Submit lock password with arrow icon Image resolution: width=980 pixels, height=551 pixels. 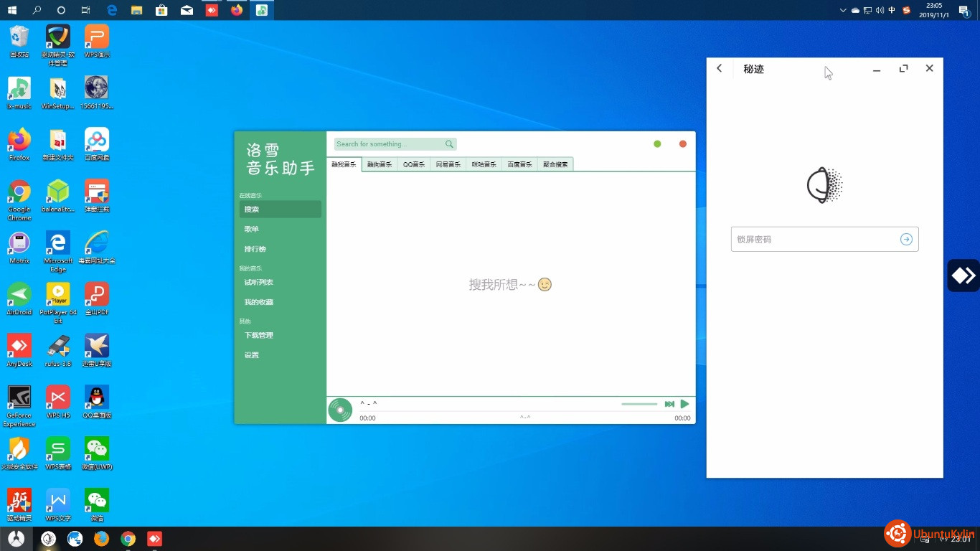click(x=906, y=240)
